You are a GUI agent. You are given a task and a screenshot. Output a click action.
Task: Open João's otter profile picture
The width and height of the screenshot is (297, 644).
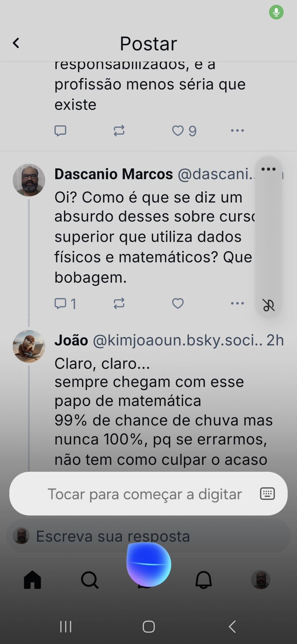[x=29, y=346]
